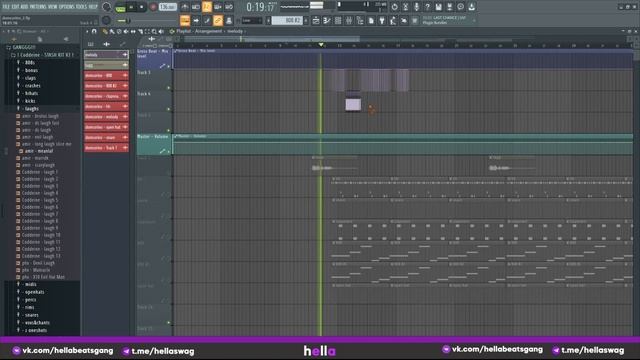Select the open hat pattern in picker
The image size is (640, 360).
(x=106, y=127)
